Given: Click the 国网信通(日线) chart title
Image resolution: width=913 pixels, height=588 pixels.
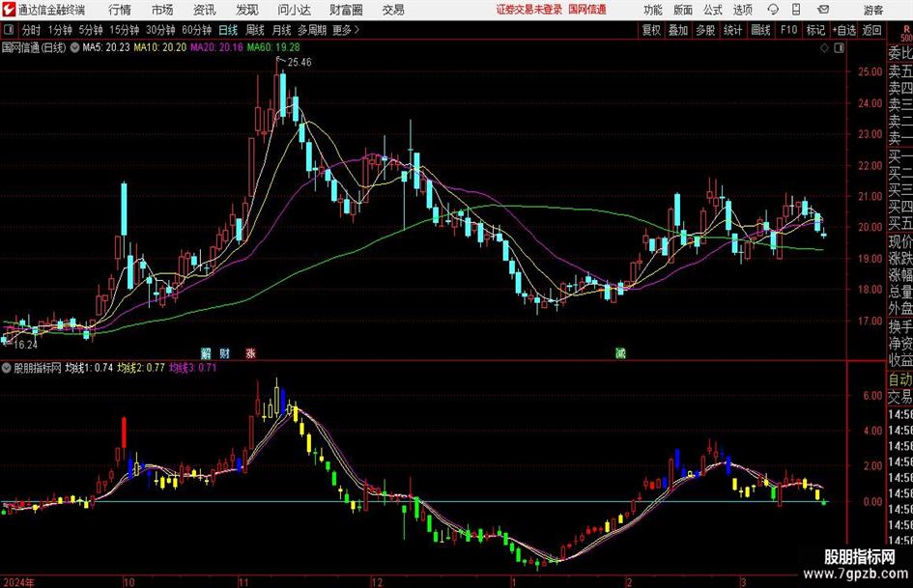Looking at the screenshot, I should click(x=34, y=47).
